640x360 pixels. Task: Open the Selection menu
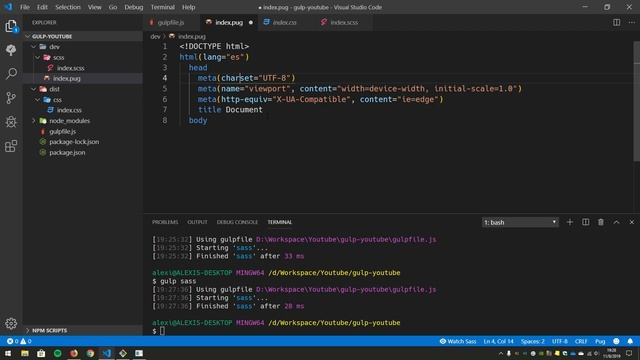[x=68, y=7]
